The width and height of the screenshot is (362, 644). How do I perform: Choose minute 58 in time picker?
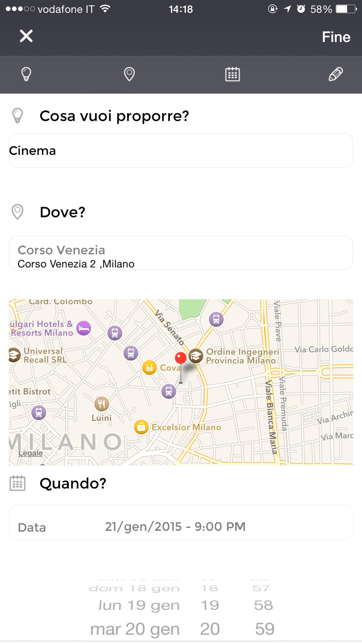263,605
